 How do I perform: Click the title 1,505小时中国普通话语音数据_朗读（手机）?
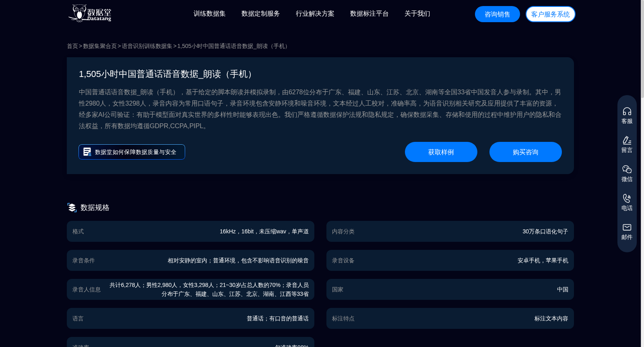tap(167, 74)
